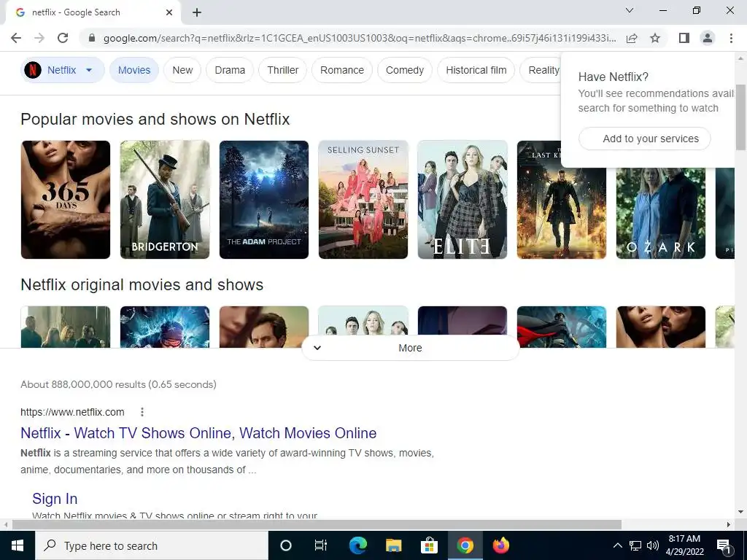Bookmark this page with the star

point(655,38)
